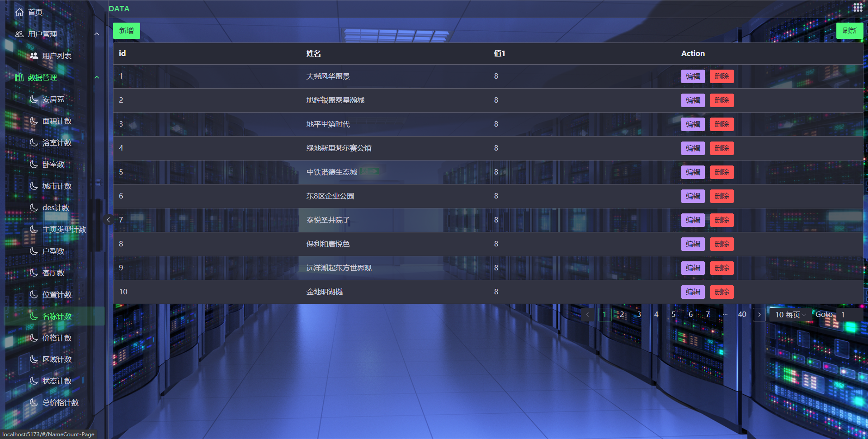
Task: Collapse the 用户管理 submenu chevron
Action: pos(97,34)
